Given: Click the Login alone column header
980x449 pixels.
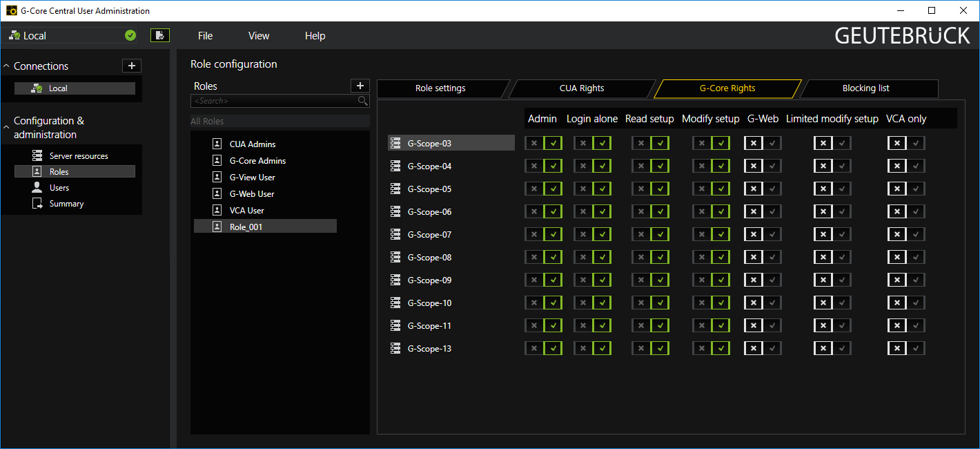Looking at the screenshot, I should pyautogui.click(x=592, y=119).
